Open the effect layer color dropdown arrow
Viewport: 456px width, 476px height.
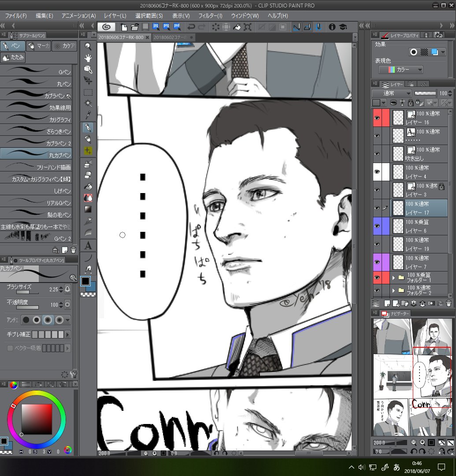tap(443, 52)
